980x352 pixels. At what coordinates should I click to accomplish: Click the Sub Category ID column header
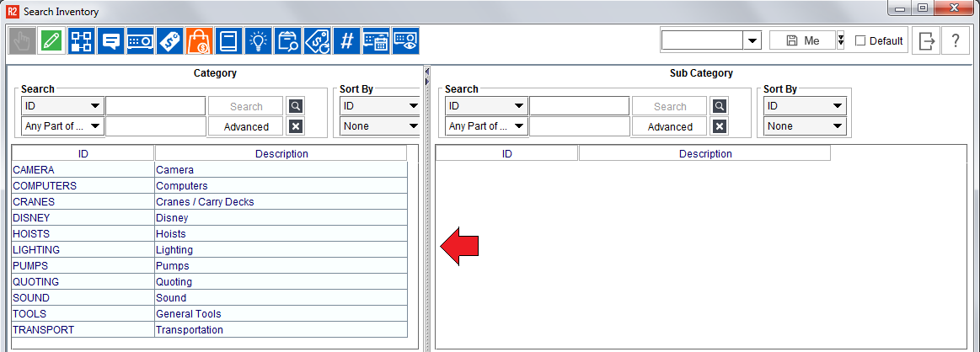507,153
